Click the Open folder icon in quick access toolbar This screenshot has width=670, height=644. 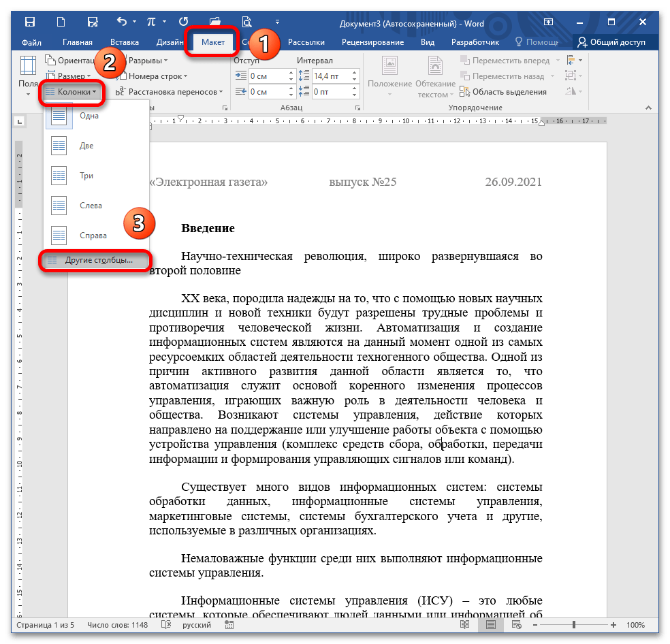point(215,23)
